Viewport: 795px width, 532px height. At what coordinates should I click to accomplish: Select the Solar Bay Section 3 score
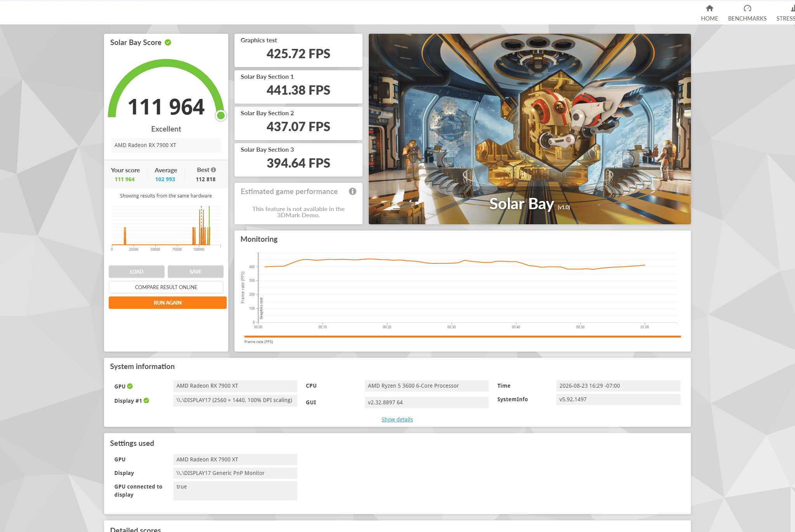pyautogui.click(x=299, y=160)
